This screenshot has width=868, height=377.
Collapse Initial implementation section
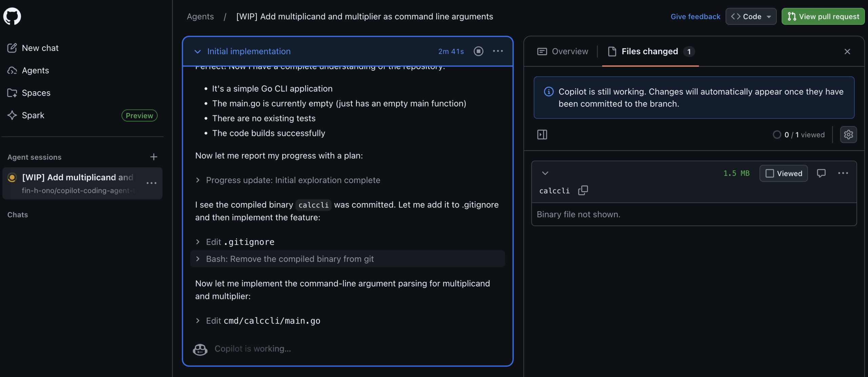(197, 52)
